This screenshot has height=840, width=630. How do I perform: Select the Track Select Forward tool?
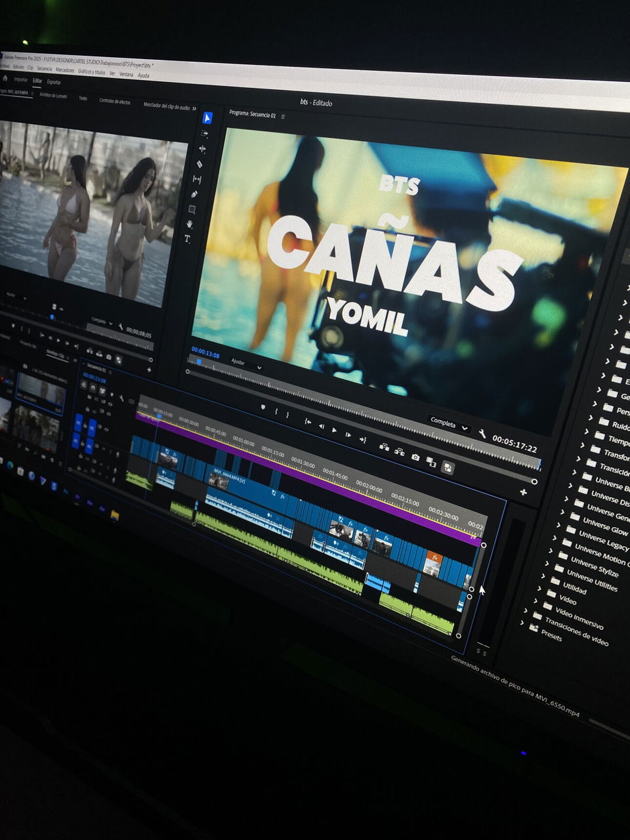coord(204,134)
